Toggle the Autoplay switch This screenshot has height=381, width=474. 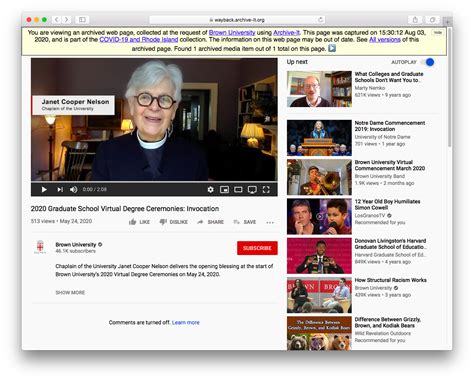[428, 62]
